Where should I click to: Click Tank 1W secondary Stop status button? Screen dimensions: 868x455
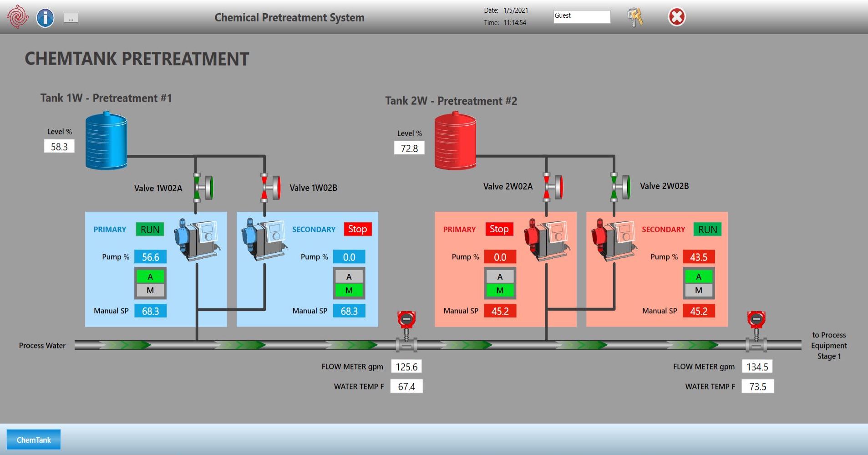[x=357, y=229]
